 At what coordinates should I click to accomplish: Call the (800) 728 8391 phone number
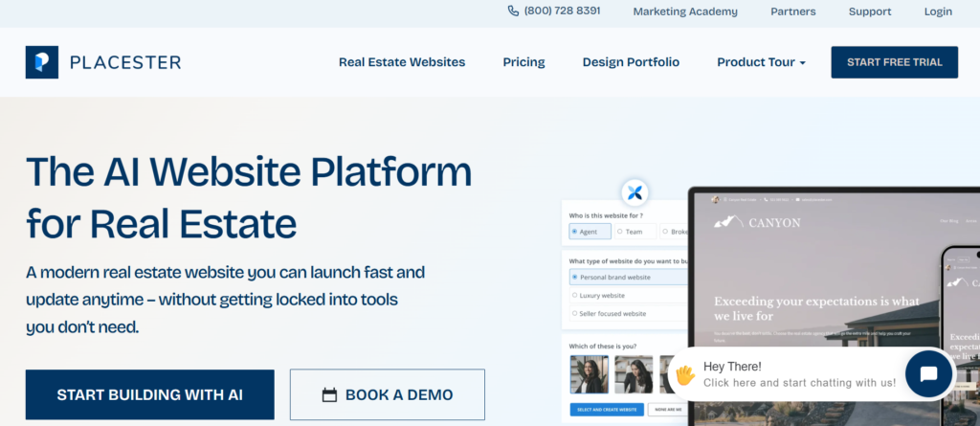[x=562, y=11]
